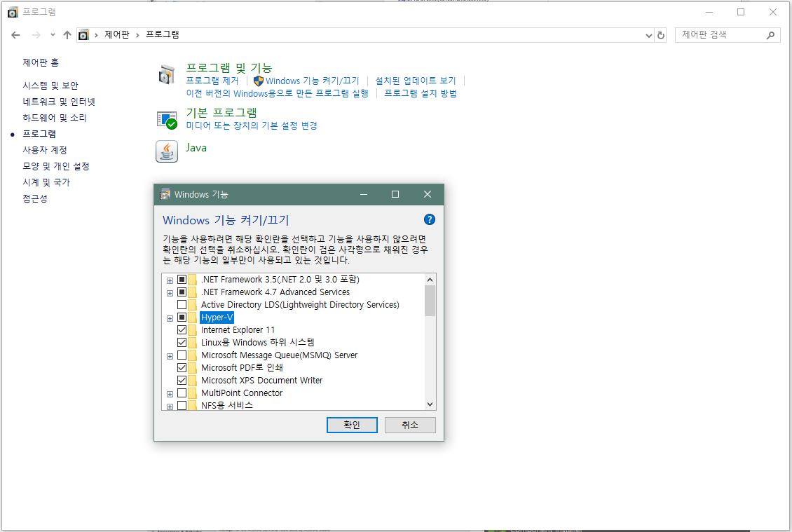Click the forward arrow in navigation bar

[x=36, y=35]
